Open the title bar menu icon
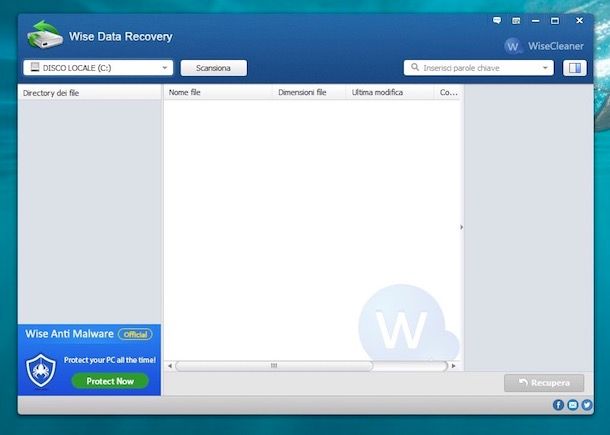Image resolution: width=610 pixels, height=435 pixels. coord(516,21)
